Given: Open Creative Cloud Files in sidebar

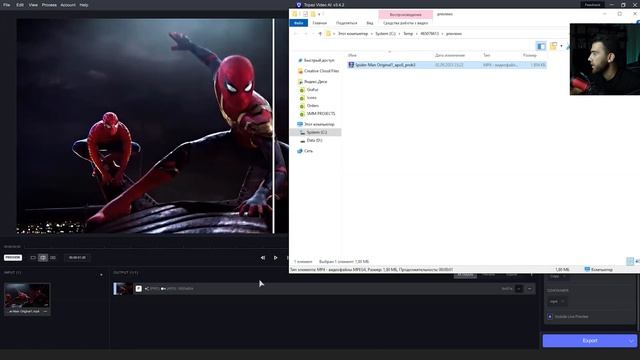Looking at the screenshot, I should pos(321,71).
